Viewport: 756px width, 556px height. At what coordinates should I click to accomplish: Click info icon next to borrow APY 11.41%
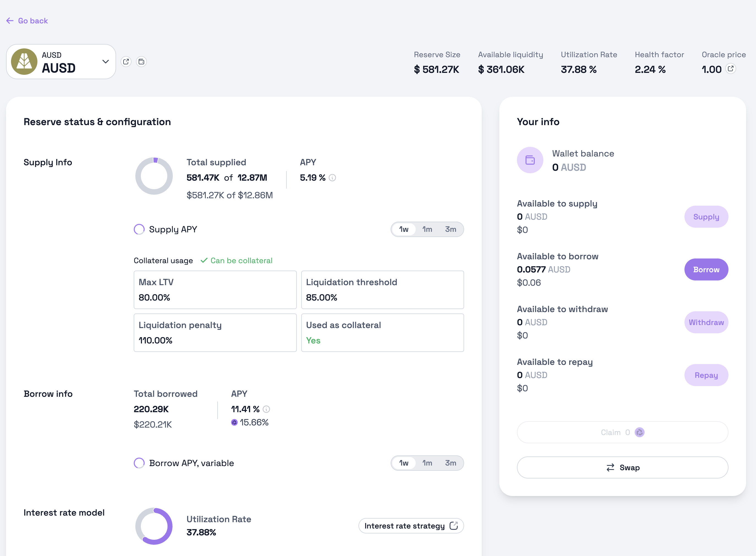click(266, 409)
